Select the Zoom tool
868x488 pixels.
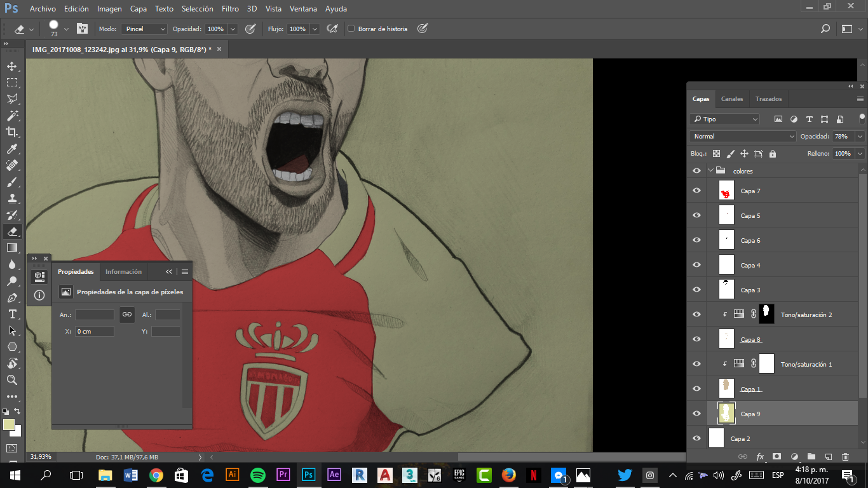(11, 380)
